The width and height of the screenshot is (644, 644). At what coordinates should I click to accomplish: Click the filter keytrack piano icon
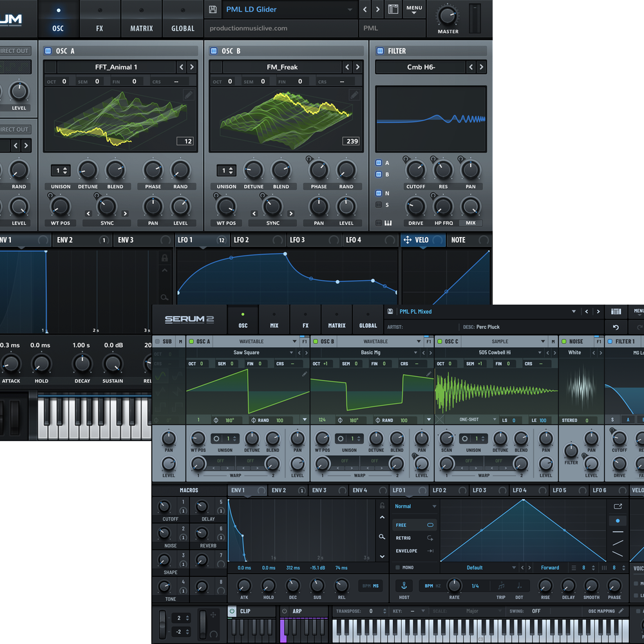388,223
